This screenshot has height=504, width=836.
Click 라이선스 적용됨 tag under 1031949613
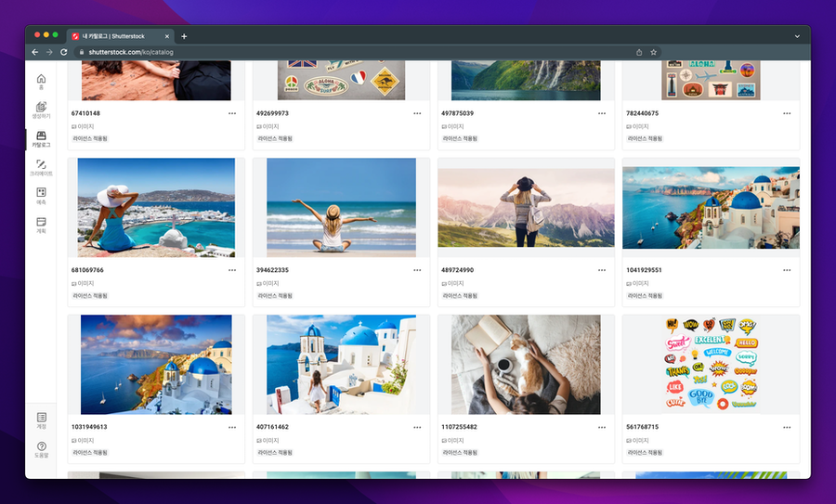click(90, 453)
